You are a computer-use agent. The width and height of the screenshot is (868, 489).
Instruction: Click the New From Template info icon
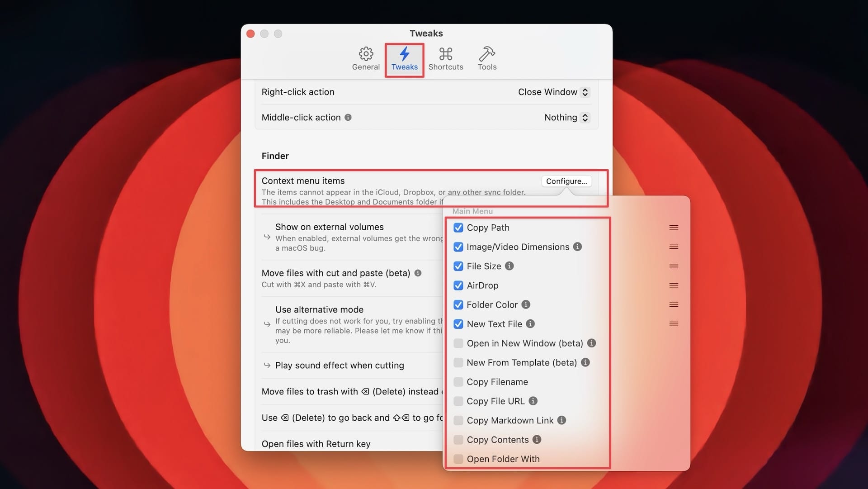point(585,362)
